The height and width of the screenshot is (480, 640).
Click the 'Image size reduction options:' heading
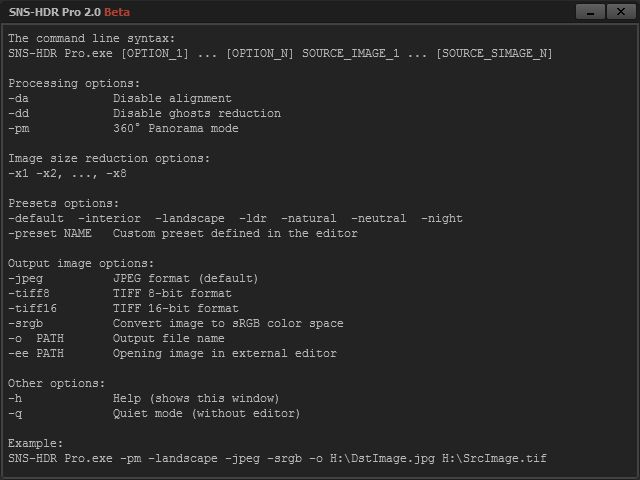(109, 158)
